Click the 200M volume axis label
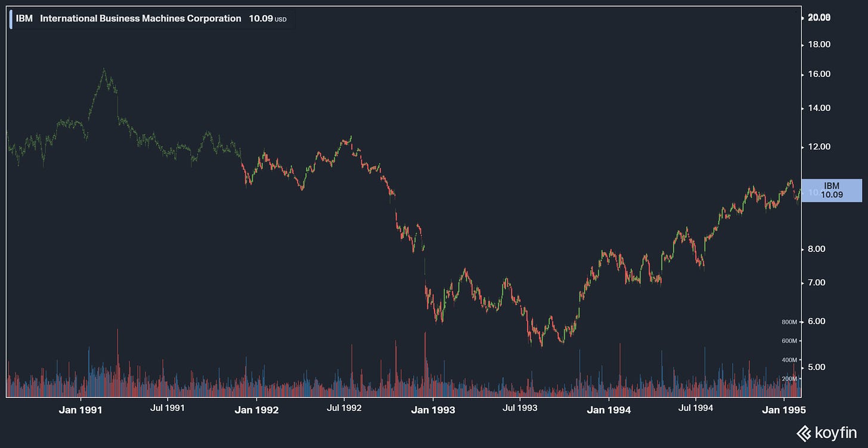 pos(789,379)
